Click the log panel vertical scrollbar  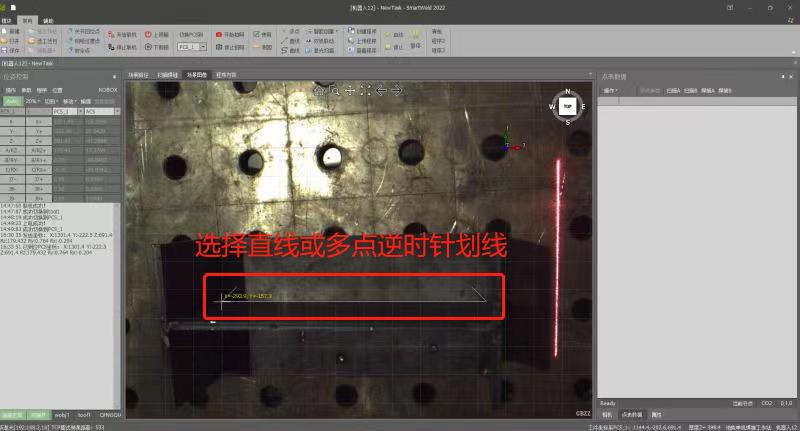[117, 306]
